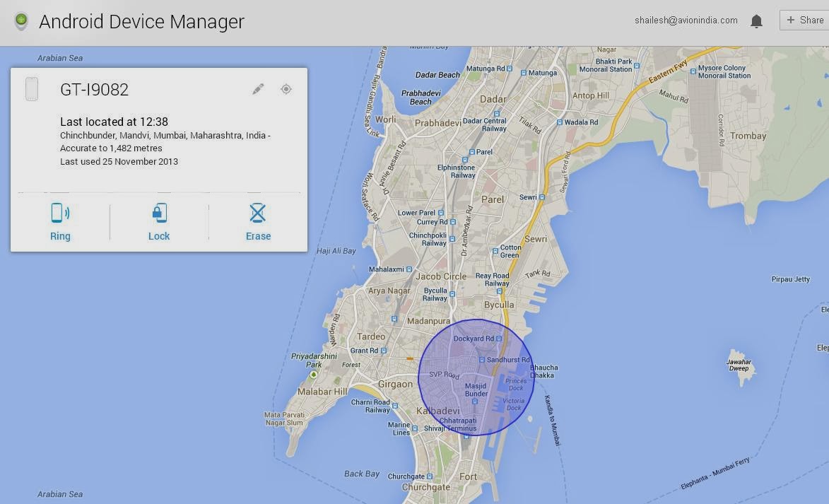Viewport: 829px width, 504px height.
Task: Click Jawahar Dweep island label
Action: point(739,365)
